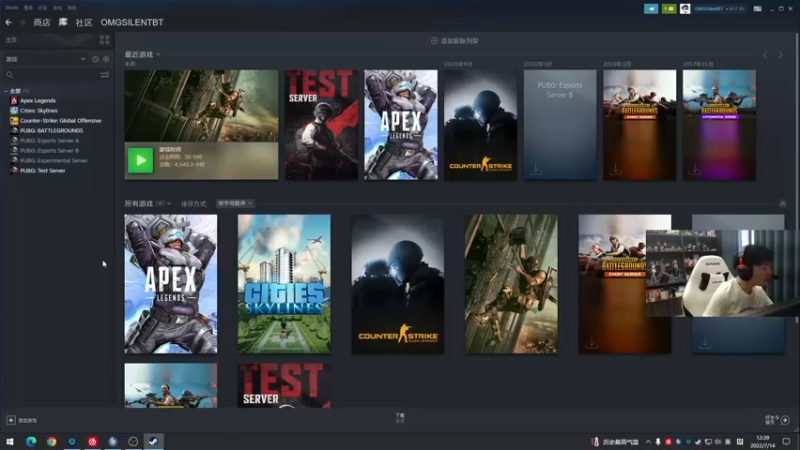Select PUBG: Esports Server A in sidebar
The height and width of the screenshot is (450, 800).
click(49, 140)
